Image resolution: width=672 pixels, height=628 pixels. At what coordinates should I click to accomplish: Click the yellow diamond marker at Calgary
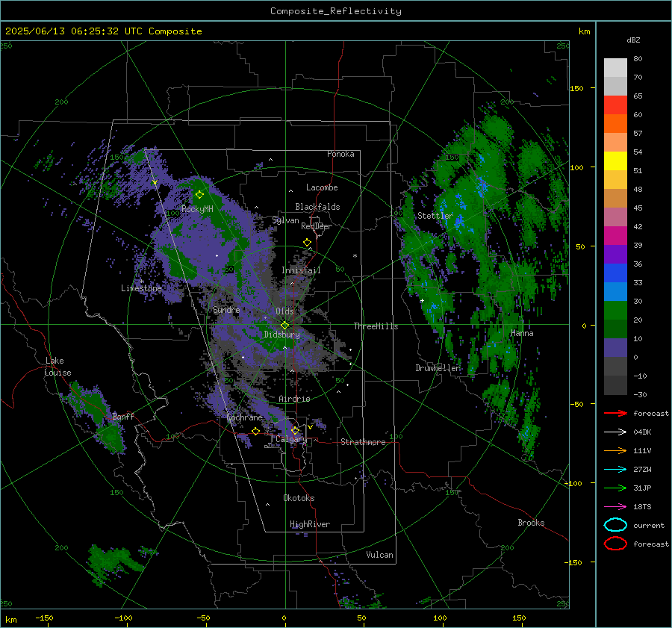click(295, 430)
